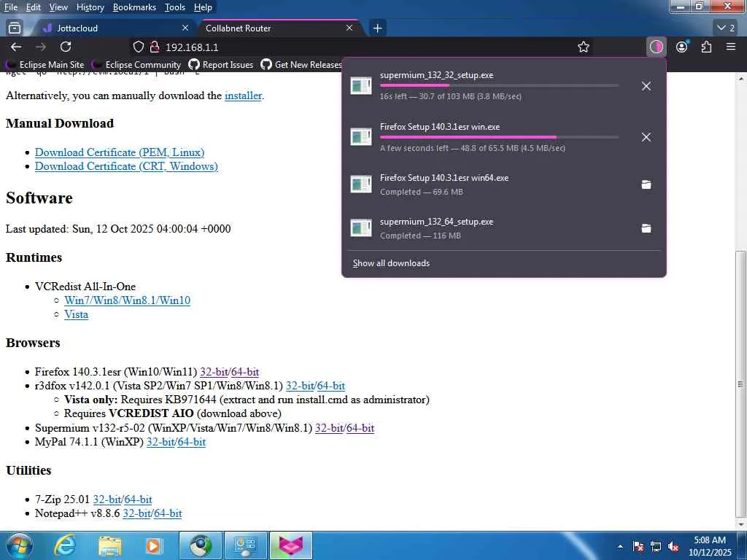Screen dimensions: 747x560
Task: Open the Edit menu
Action: (x=33, y=7)
